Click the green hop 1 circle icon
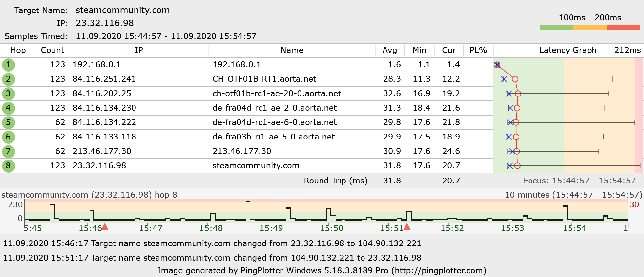Image resolution: width=644 pixels, height=277 pixels. tap(8, 65)
